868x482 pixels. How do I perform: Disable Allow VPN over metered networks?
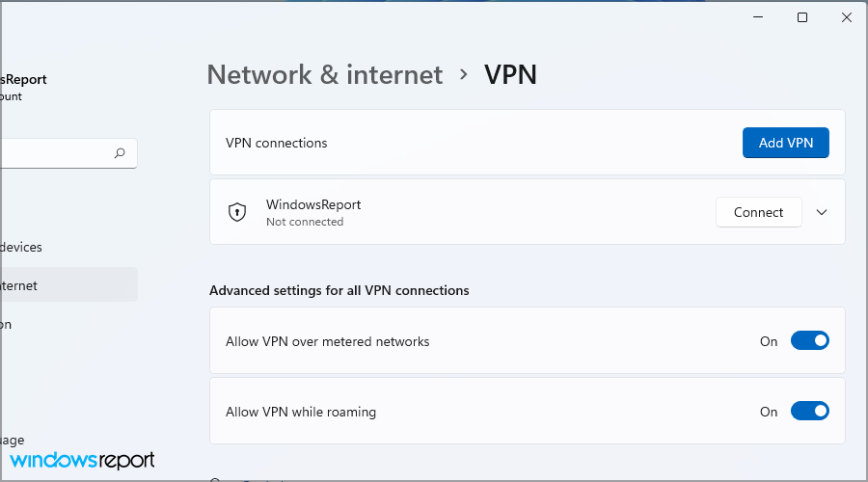tap(809, 341)
